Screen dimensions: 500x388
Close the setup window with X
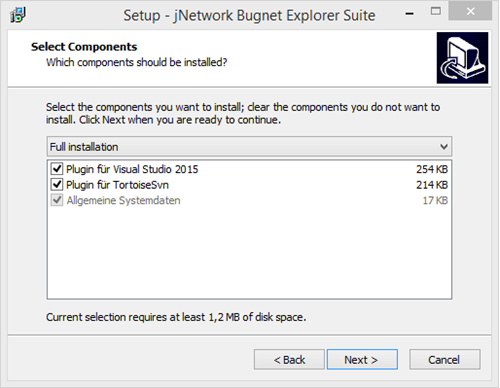pos(470,11)
